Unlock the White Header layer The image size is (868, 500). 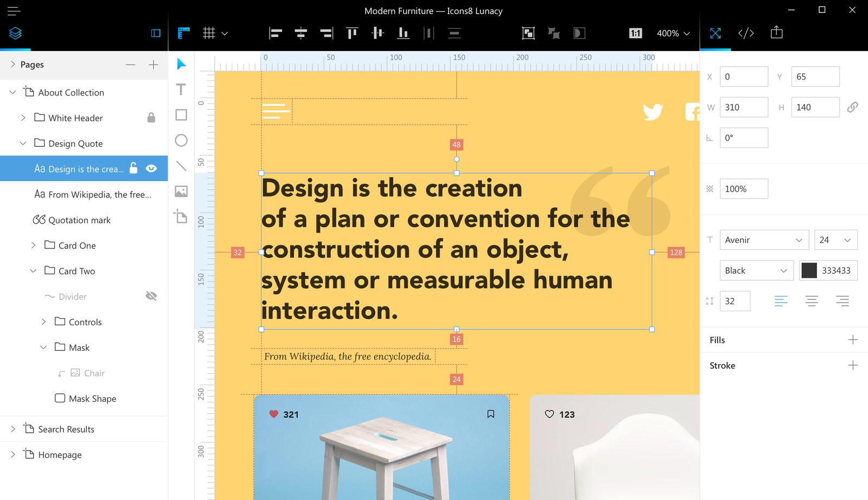tap(151, 118)
